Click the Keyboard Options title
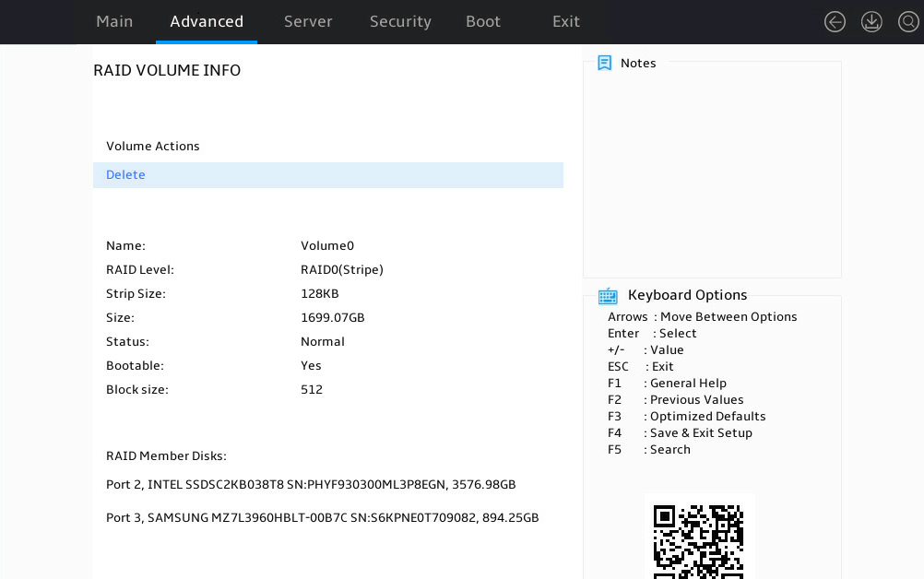This screenshot has height=579, width=924. coord(687,295)
